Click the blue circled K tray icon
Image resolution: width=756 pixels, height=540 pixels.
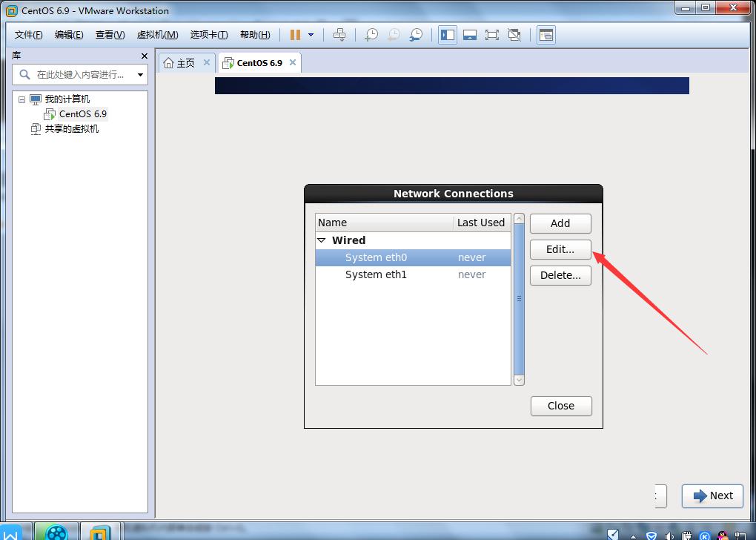click(705, 535)
